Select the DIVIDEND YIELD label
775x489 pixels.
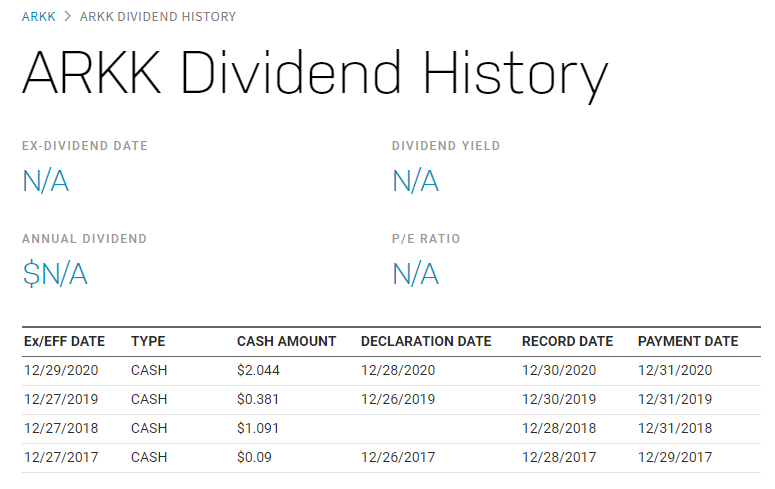tap(446, 146)
